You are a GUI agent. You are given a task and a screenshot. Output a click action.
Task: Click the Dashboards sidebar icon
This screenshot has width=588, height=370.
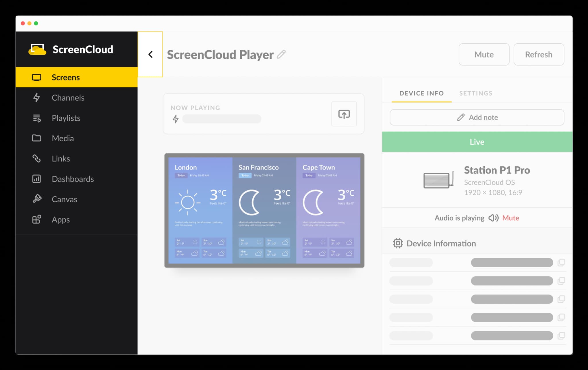coord(36,179)
